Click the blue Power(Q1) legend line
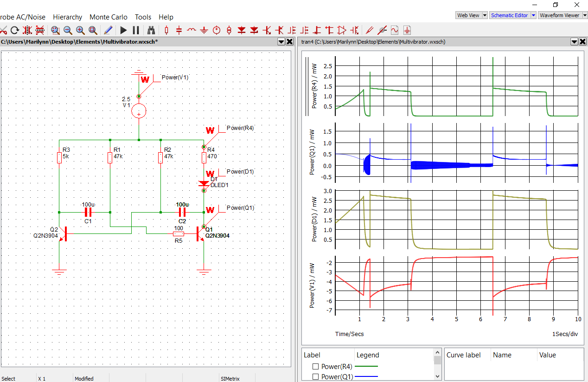588x382 pixels. pyautogui.click(x=366, y=376)
